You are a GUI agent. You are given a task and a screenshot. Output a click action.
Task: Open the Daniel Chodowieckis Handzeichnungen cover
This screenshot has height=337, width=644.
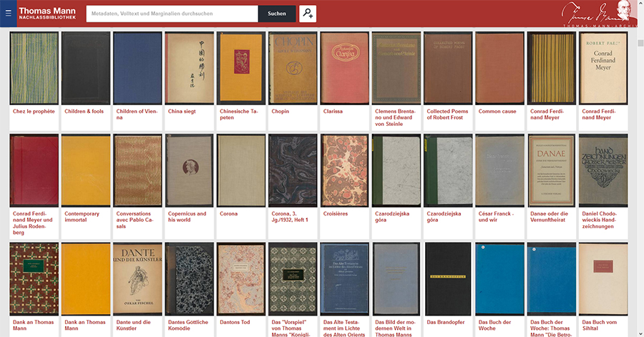pyautogui.click(x=603, y=170)
